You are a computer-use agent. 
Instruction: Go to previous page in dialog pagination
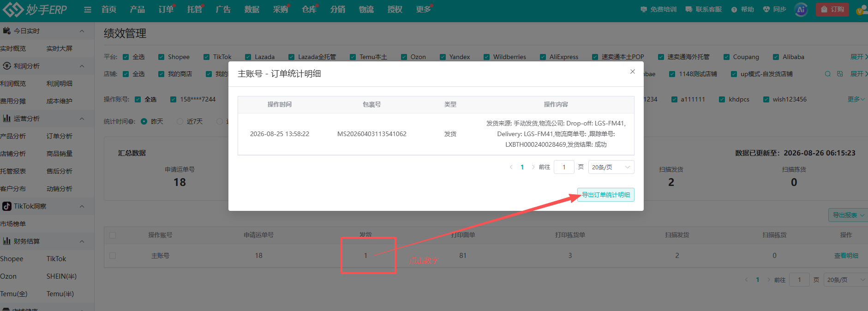[511, 167]
